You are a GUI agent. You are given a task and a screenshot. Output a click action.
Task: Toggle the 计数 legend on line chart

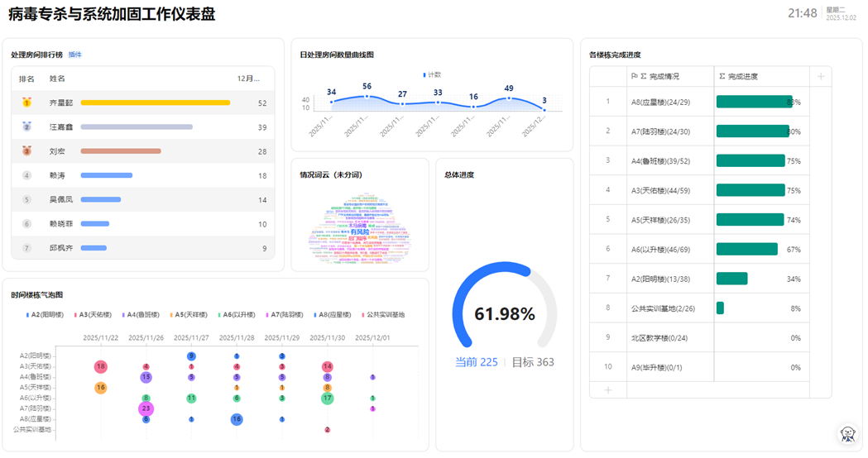432,74
